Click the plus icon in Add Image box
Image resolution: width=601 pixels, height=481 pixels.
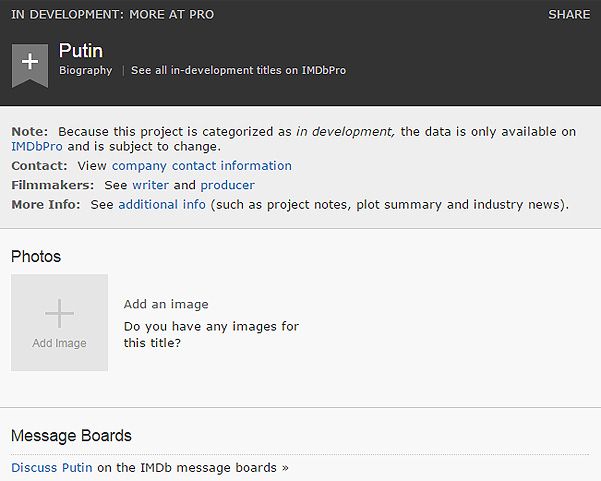coord(59,314)
